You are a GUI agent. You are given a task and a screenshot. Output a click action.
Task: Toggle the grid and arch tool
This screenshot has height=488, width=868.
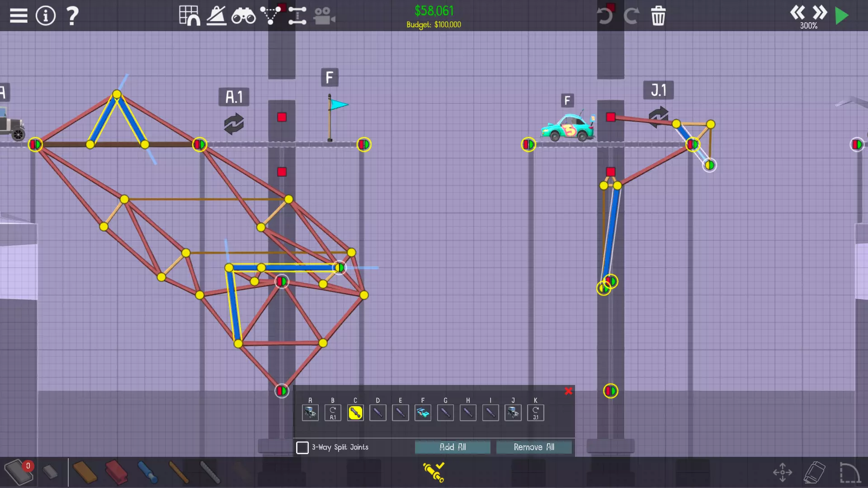pos(189,16)
